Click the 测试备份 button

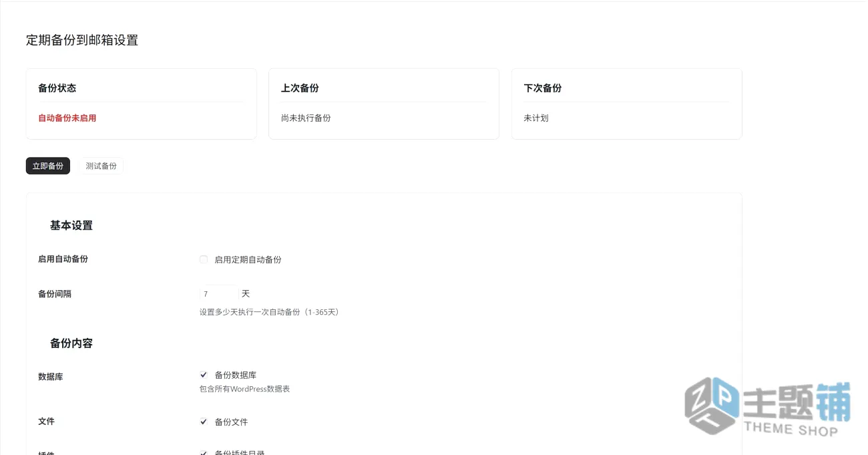(101, 166)
